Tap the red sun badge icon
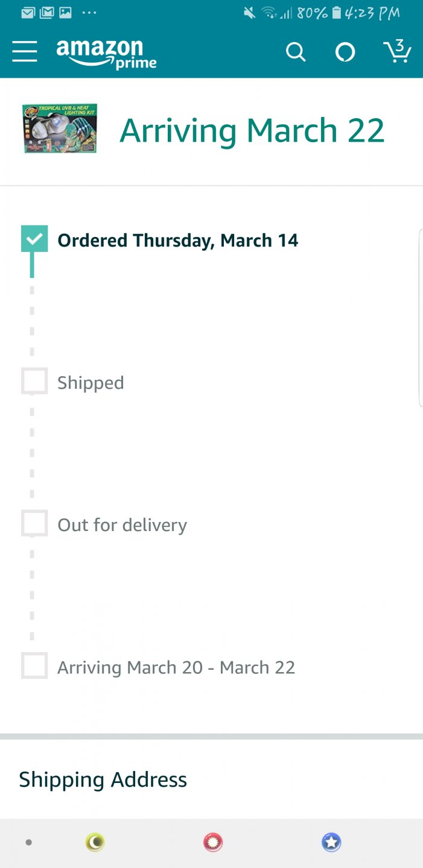This screenshot has height=868, width=423. [213, 842]
